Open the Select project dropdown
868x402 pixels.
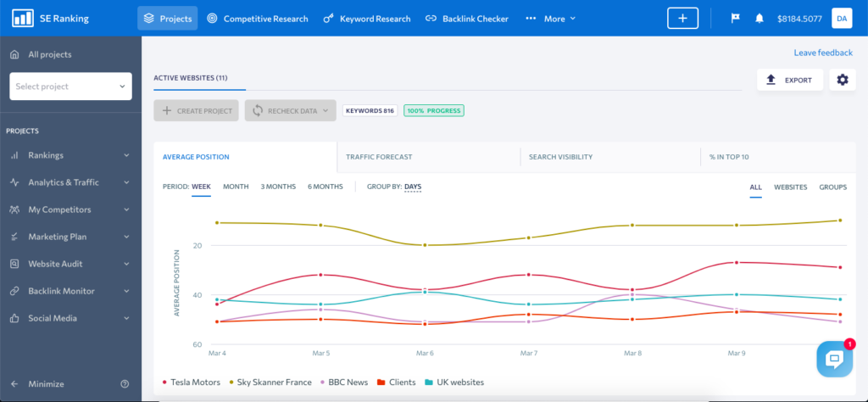click(70, 87)
